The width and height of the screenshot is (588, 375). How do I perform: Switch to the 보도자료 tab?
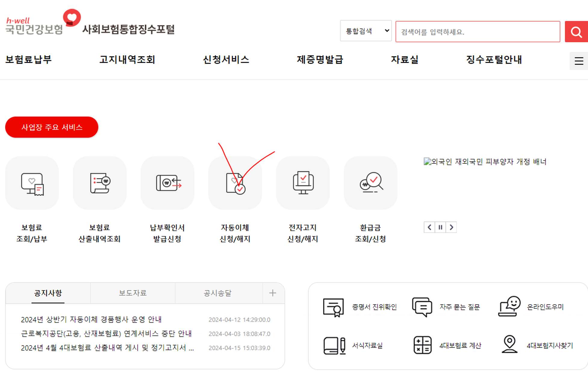(132, 293)
